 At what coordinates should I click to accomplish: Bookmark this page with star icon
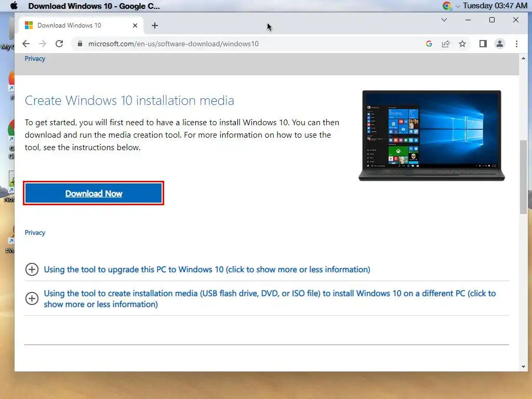point(462,44)
